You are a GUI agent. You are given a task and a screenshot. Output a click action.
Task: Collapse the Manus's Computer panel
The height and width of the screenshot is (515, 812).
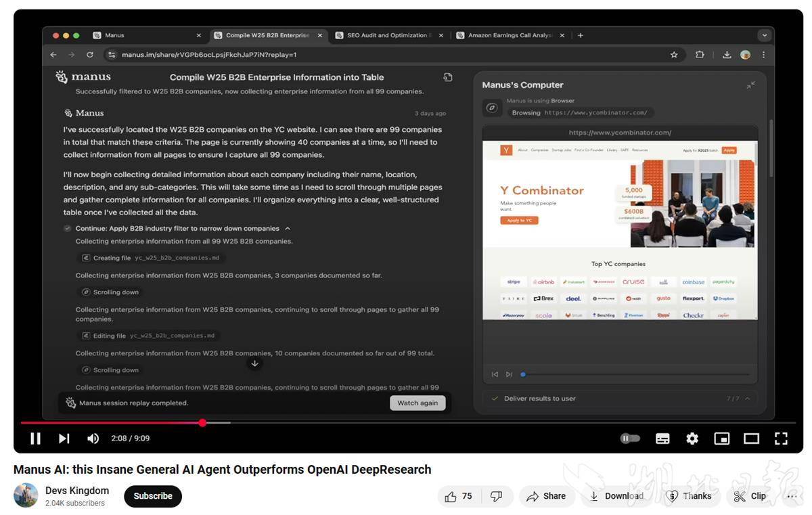pos(750,85)
